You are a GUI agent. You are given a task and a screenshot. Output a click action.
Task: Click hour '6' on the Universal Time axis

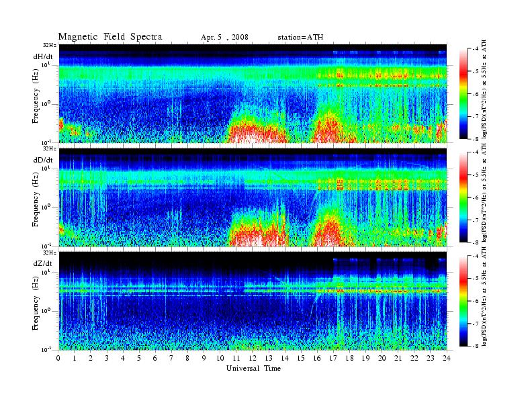(x=155, y=358)
